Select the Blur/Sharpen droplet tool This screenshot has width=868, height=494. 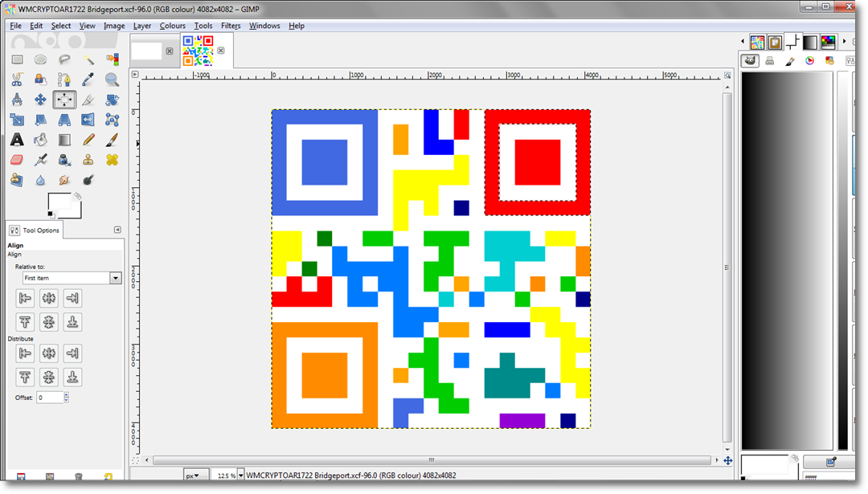(x=40, y=180)
